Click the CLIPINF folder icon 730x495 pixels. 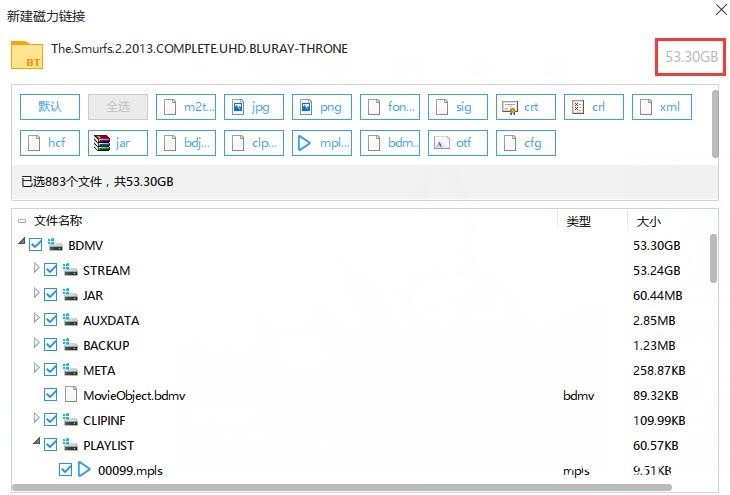pyautogui.click(x=70, y=420)
